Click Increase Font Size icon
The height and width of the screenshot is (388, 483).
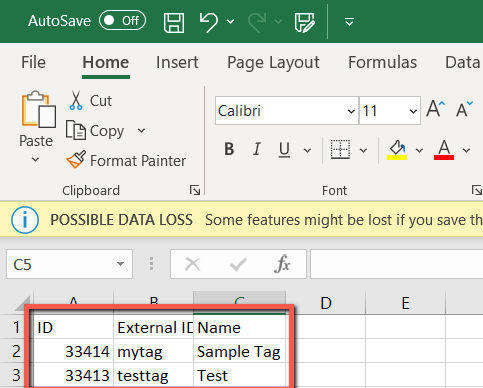tap(435, 109)
